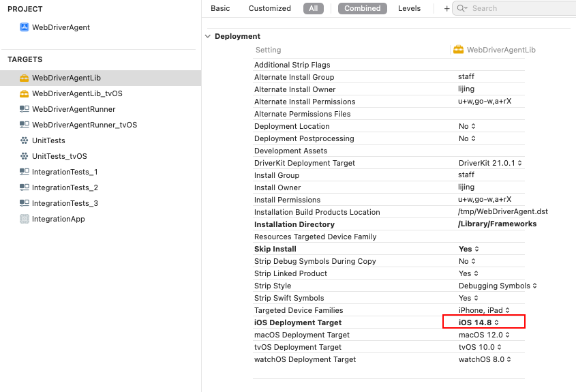This screenshot has height=392, width=576.
Task: Click the UnitTests target icon
Action: (25, 140)
